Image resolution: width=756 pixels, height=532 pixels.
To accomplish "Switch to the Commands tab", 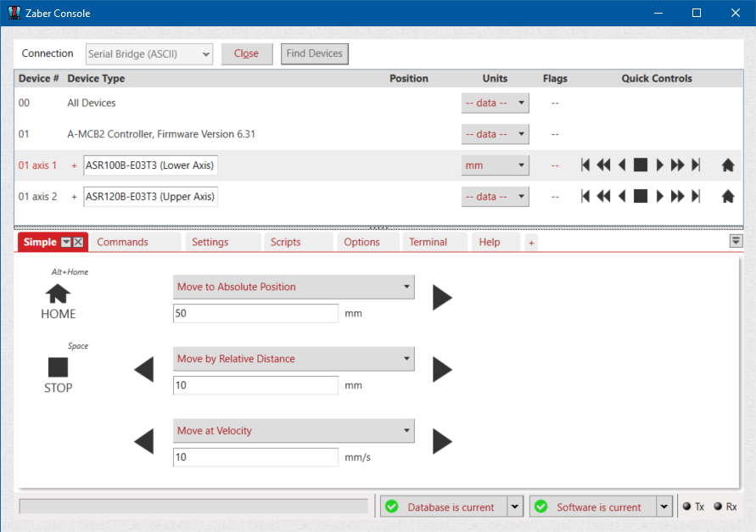I will coord(135,242).
